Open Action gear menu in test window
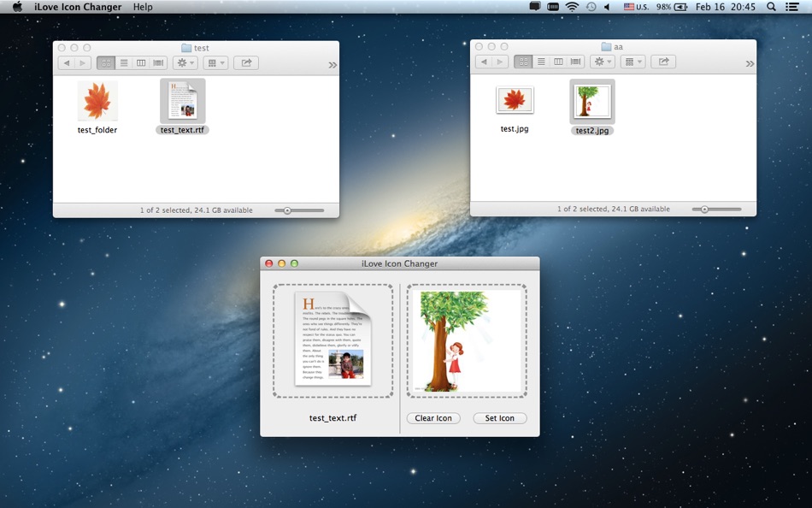The height and width of the screenshot is (508, 812). pos(185,62)
